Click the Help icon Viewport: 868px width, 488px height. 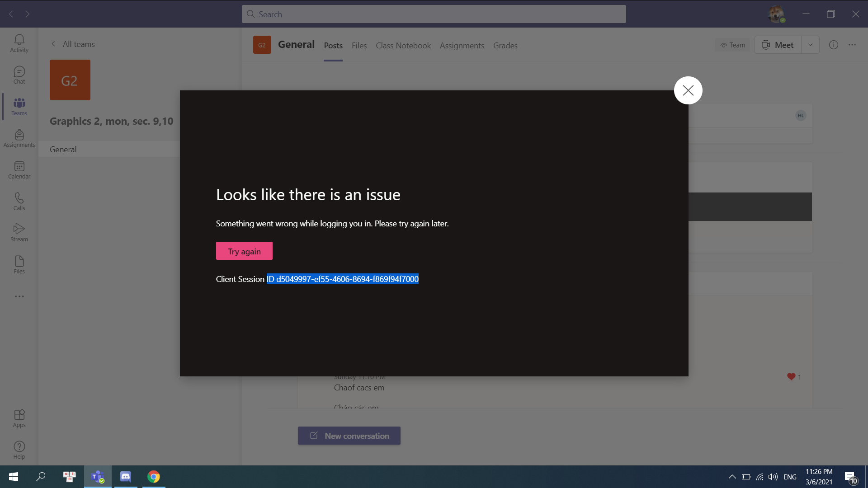[x=19, y=450]
